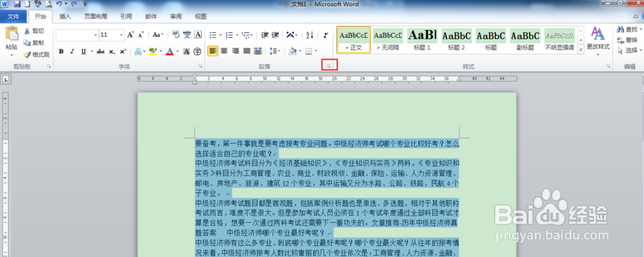This screenshot has width=644, height=257.
Task: Click the New document icon in quick access toolbar
Action: (x=27, y=4)
